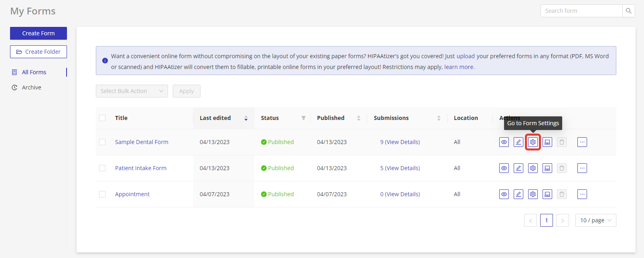Click into the Search form field
This screenshot has width=644, height=258.
pos(581,11)
